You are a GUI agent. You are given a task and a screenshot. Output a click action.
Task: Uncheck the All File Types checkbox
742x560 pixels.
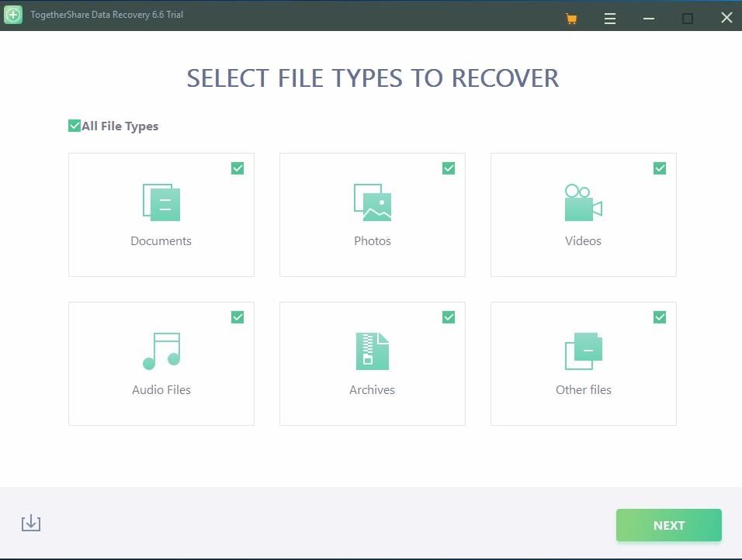tap(75, 126)
